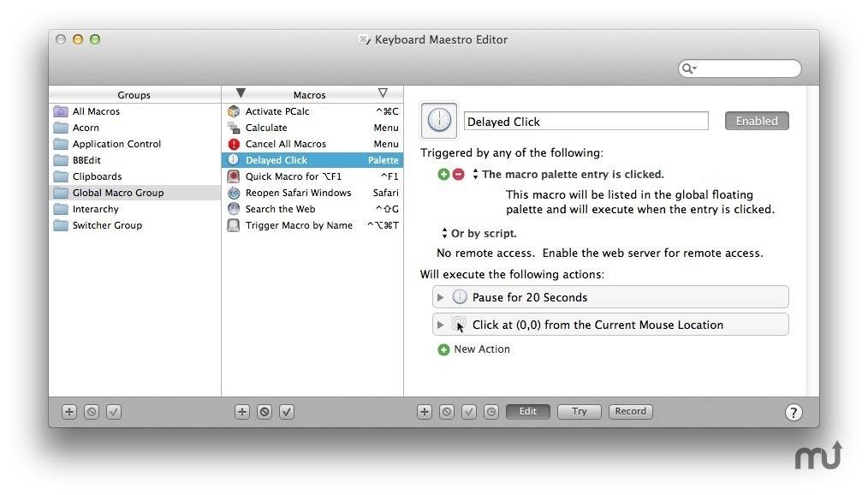Open help with the question mark button
The height and width of the screenshot is (495, 868).
794,413
